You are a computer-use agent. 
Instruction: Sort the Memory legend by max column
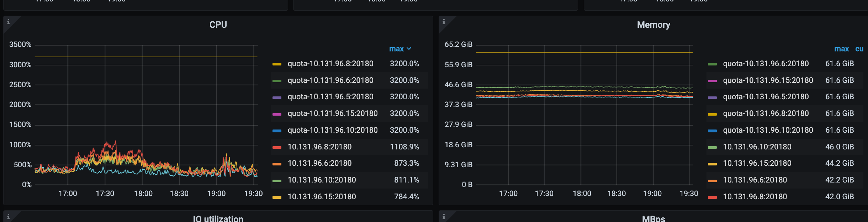pyautogui.click(x=841, y=49)
